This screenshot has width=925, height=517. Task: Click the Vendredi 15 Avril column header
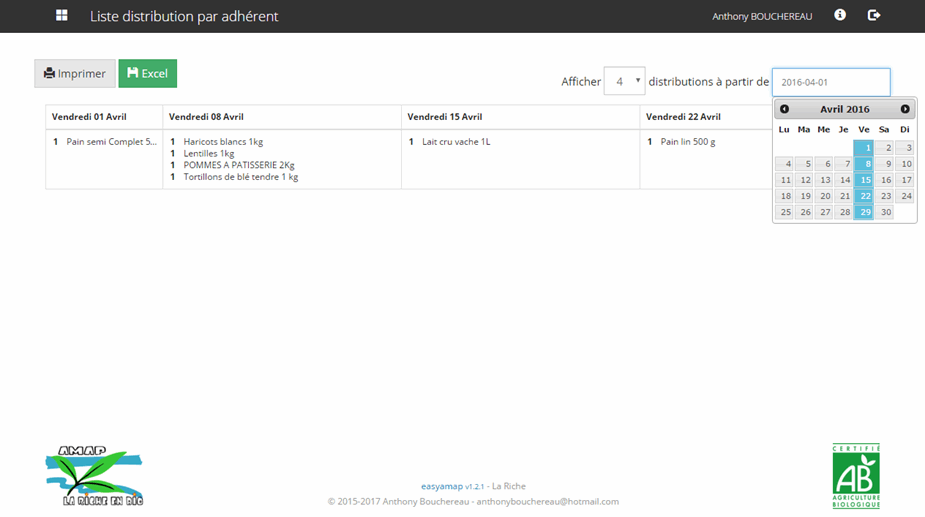point(445,117)
